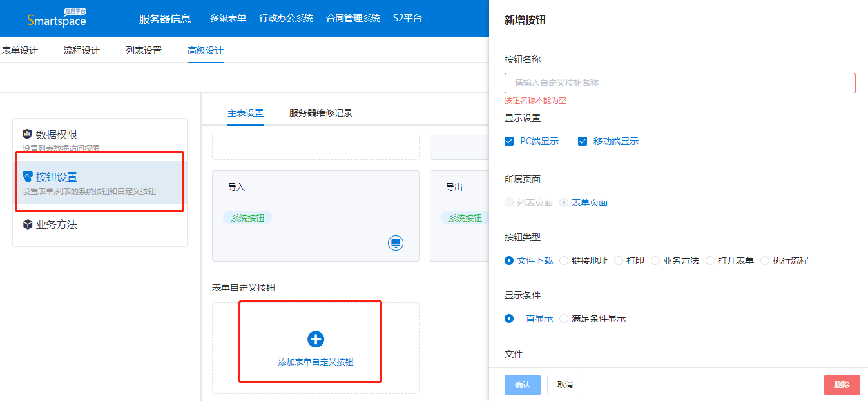Focus the 按钮名称 input field
Screen dimensions: 868x401
coord(680,83)
